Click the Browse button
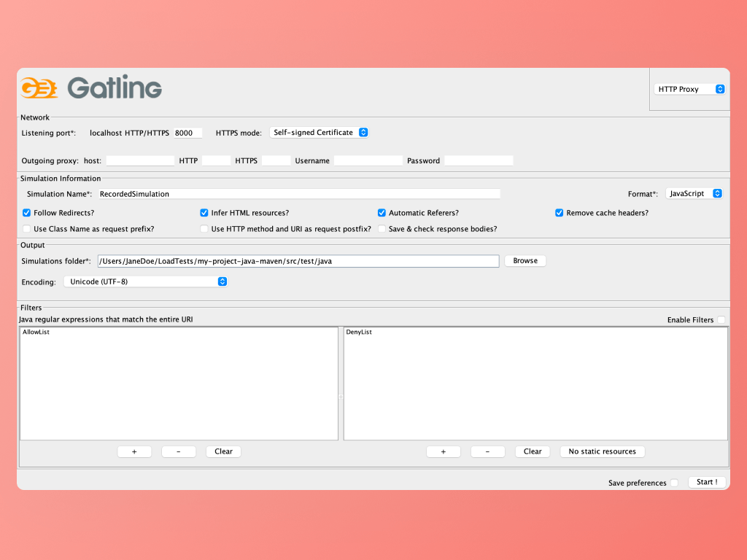747x560 pixels. [x=525, y=261]
